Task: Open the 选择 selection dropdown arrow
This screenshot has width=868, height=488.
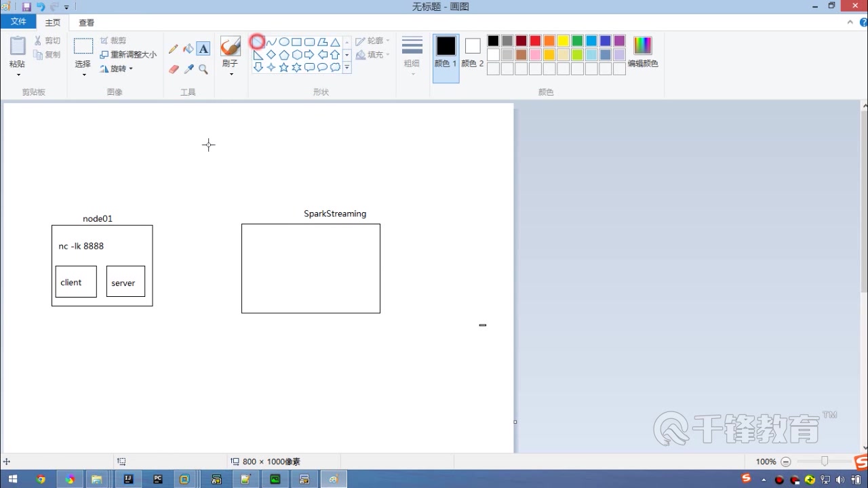Action: 84,75
